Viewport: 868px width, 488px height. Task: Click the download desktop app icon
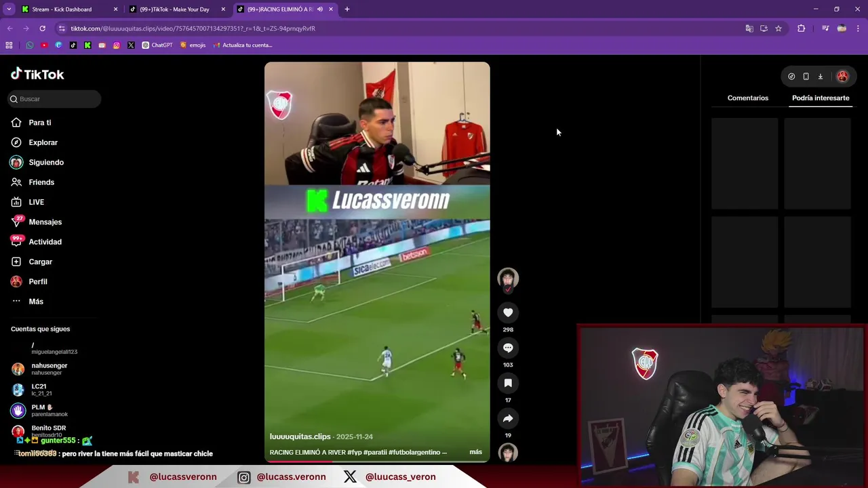click(821, 77)
